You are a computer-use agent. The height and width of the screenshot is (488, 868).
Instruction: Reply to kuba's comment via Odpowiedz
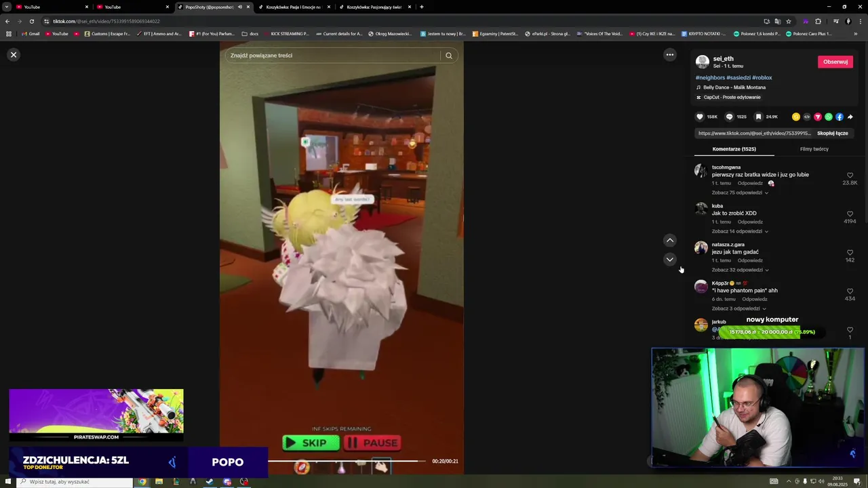(750, 222)
